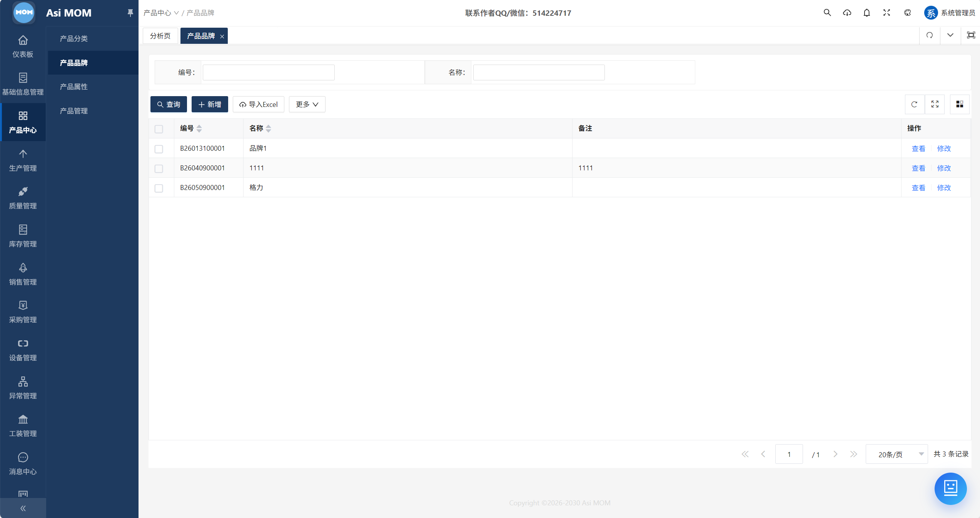Open the 20条/页 page size dropdown
The width and height of the screenshot is (980, 518).
(x=897, y=454)
